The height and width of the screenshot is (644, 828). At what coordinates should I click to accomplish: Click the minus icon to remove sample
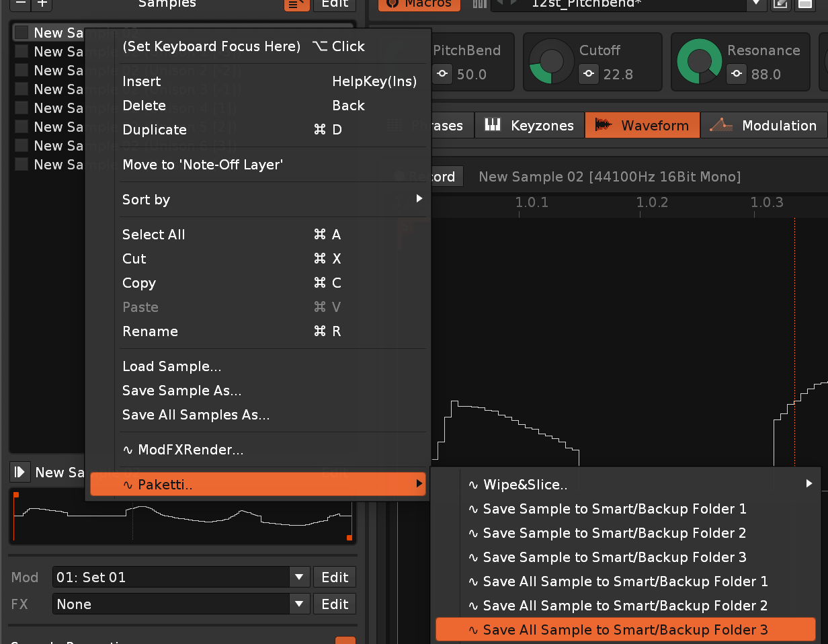click(x=21, y=4)
